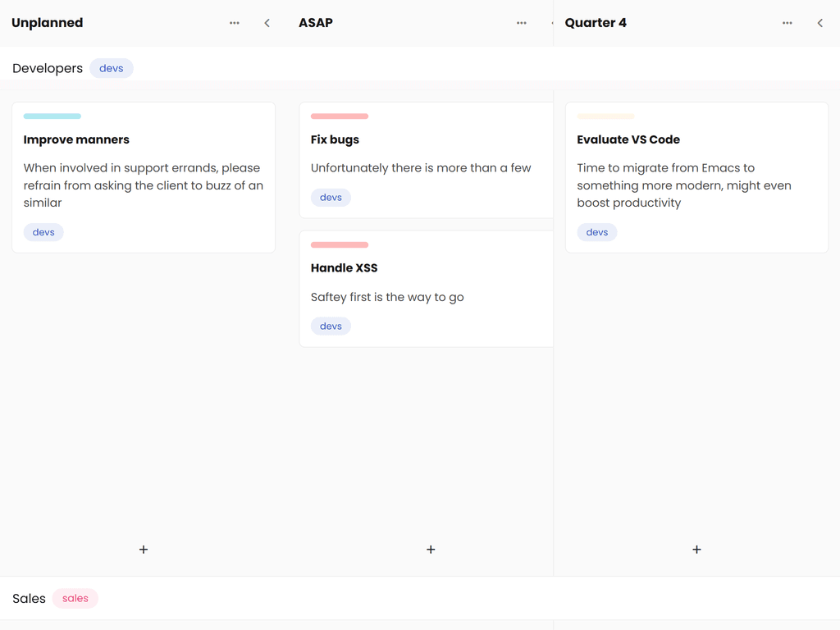Click the devs tag on Handle XSS card
This screenshot has width=840, height=630.
point(331,326)
